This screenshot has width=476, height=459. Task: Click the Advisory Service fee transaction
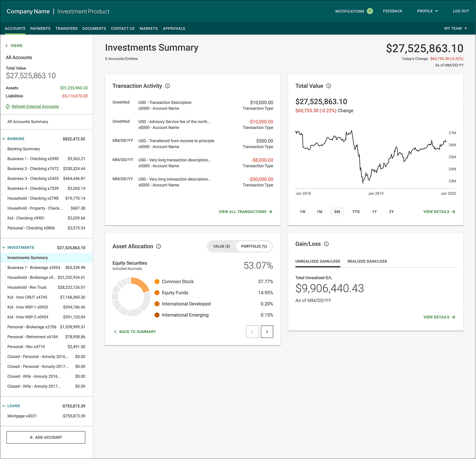193,124
